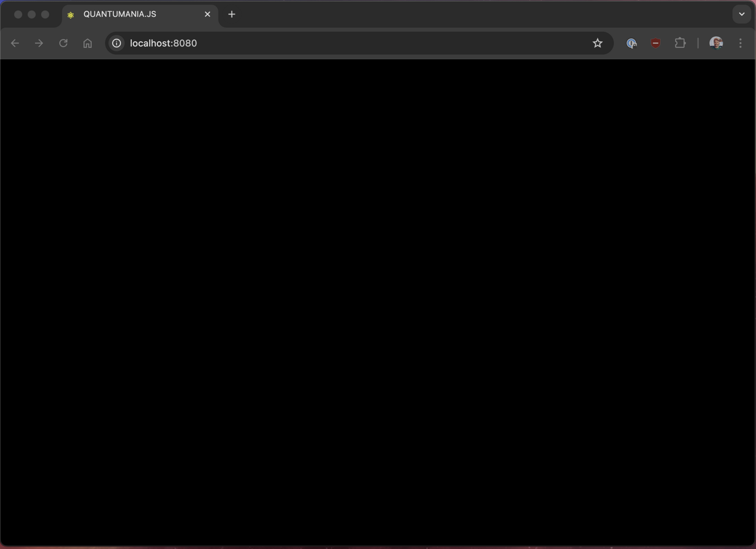
Task: Close the QUANTUMANIA.JS tab
Action: click(x=207, y=14)
